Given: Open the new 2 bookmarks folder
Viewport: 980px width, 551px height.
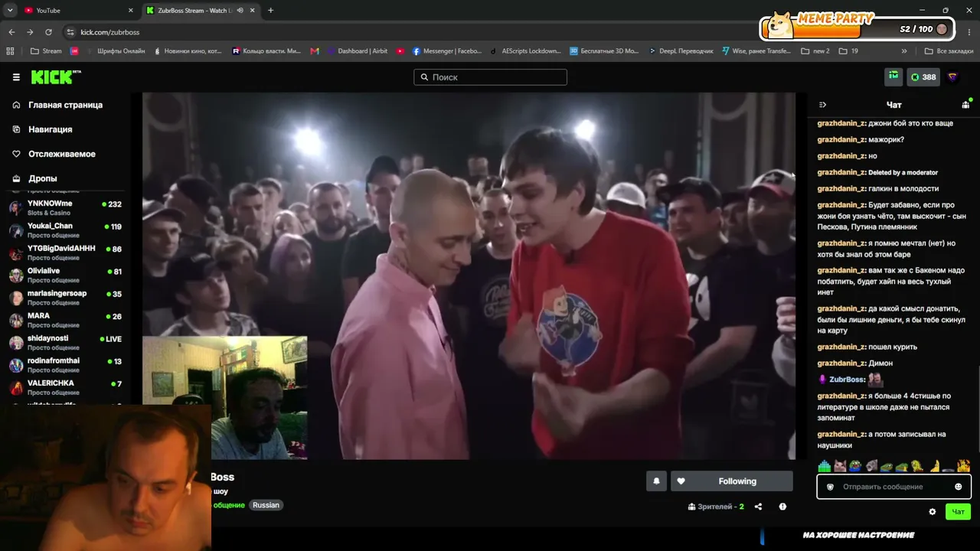Looking at the screenshot, I should [x=815, y=51].
